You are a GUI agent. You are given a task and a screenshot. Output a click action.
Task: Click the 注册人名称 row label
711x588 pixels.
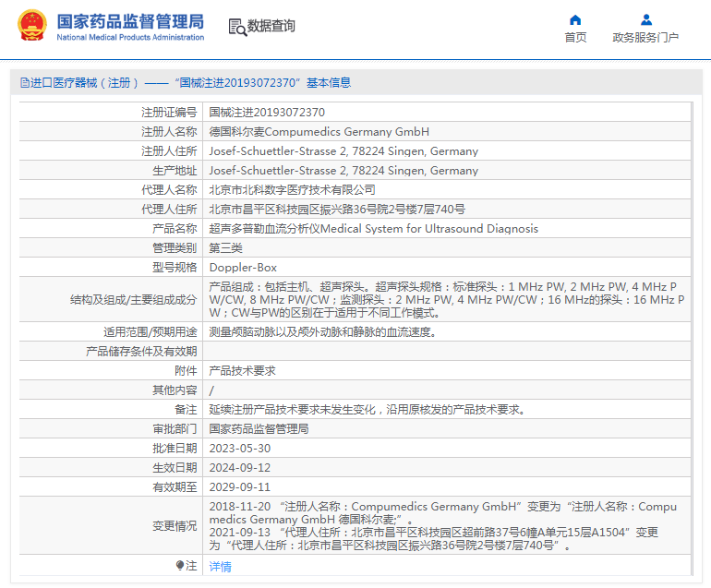point(169,132)
